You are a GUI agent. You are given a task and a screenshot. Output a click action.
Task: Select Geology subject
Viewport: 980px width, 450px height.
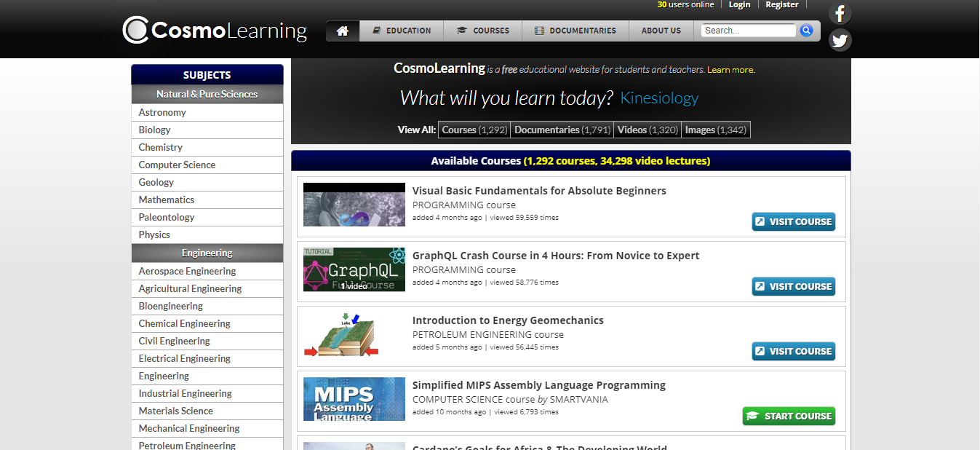(207, 182)
